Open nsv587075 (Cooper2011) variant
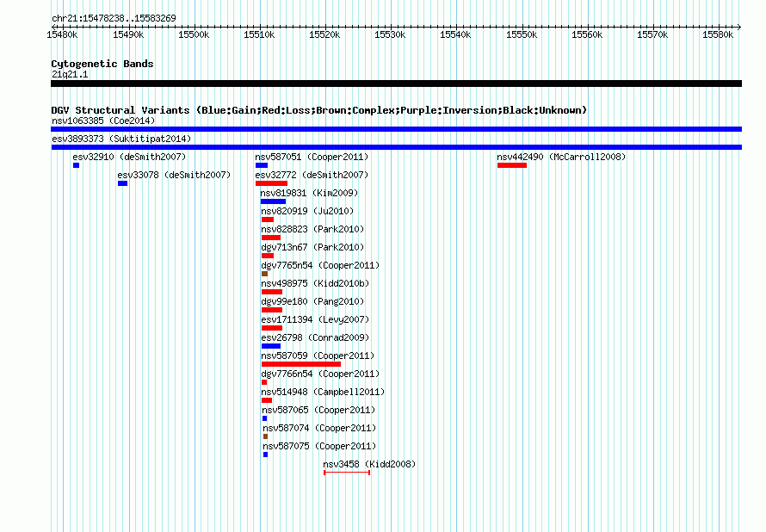 pyautogui.click(x=319, y=446)
